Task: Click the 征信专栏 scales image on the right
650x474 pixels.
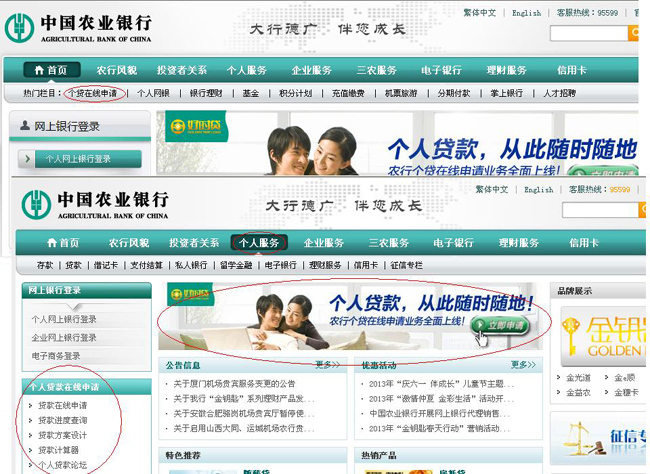Action: [x=599, y=440]
